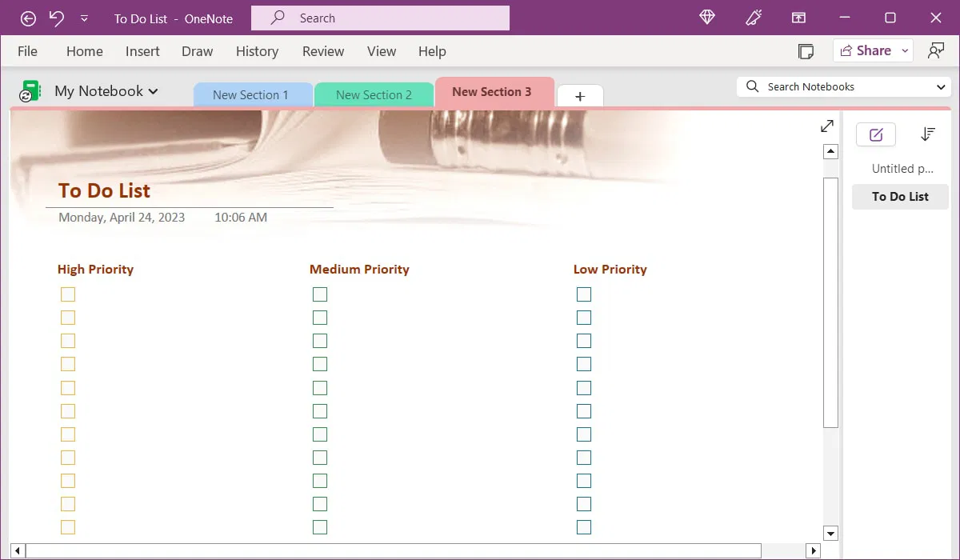This screenshot has height=560, width=960.
Task: Expand the page to full view
Action: pyautogui.click(x=826, y=126)
